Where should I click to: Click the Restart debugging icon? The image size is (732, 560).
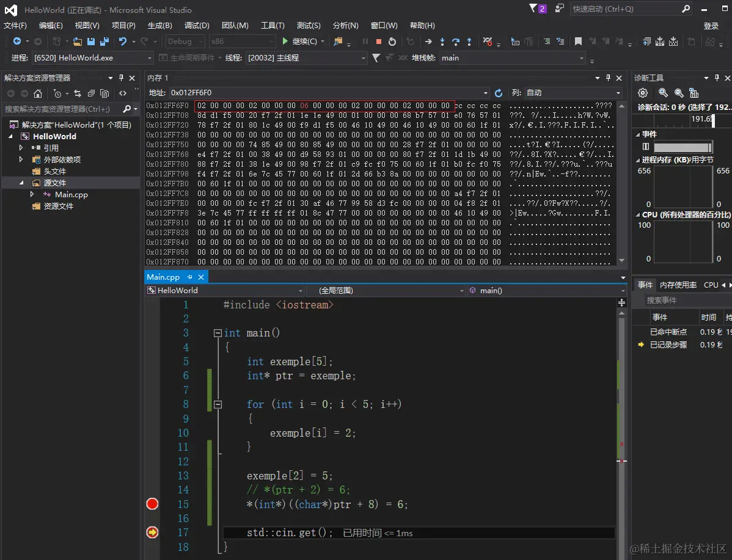pyautogui.click(x=392, y=42)
